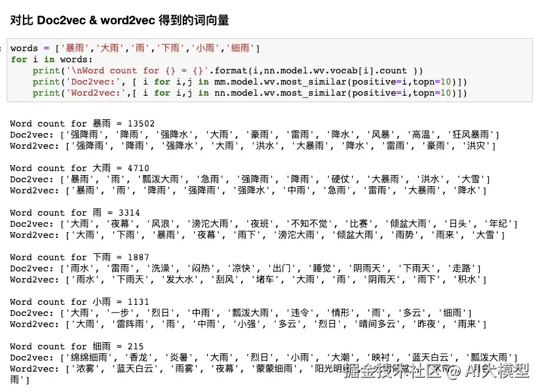The image size is (542, 392).
Task: Click the word '狂风暴雨' in the output
Action: point(471,134)
